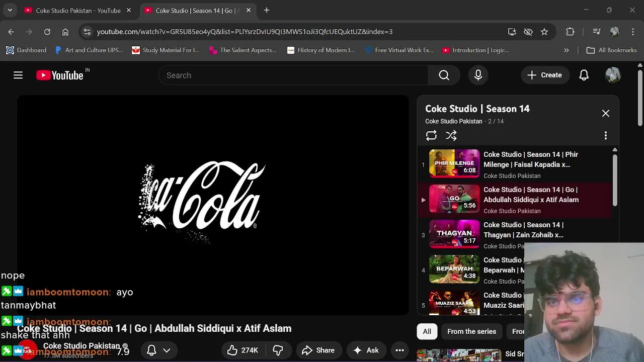644x362 pixels.
Task: Open a new browser tab
Action: (267, 10)
